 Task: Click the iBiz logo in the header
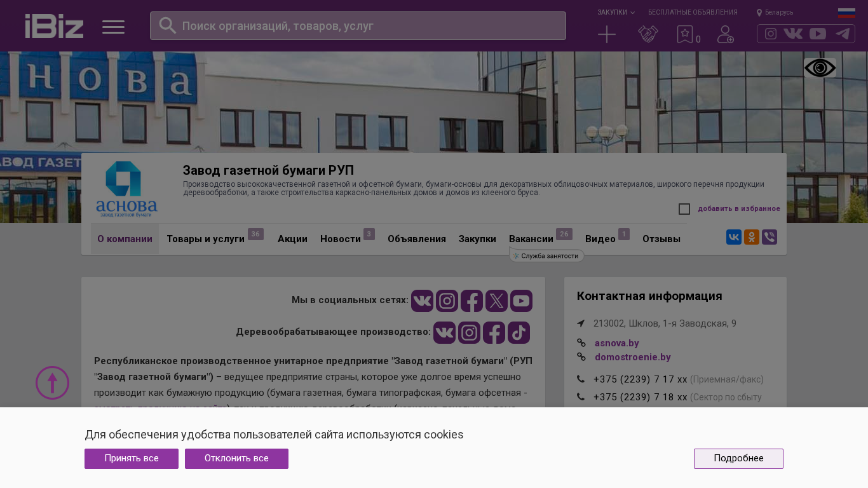[54, 26]
